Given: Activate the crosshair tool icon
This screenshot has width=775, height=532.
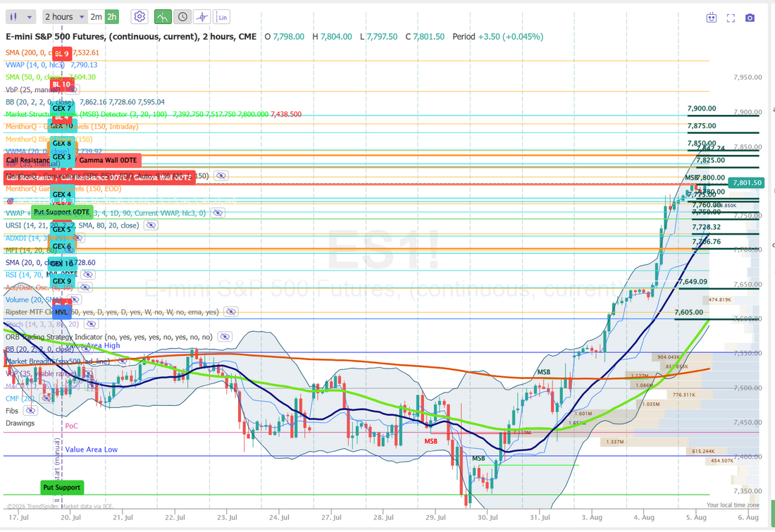Looking at the screenshot, I should [201, 17].
